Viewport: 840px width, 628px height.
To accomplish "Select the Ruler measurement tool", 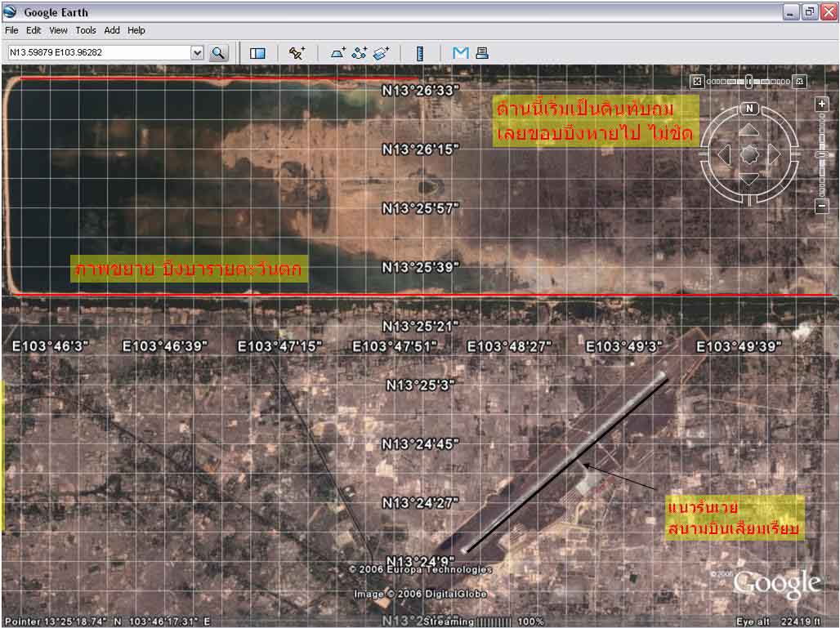I will click(x=420, y=53).
